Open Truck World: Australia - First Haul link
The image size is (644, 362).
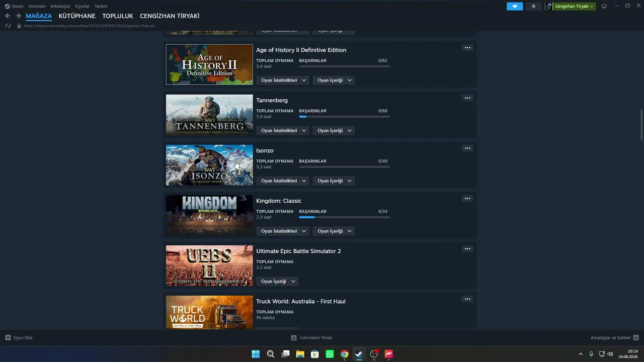[301, 302]
